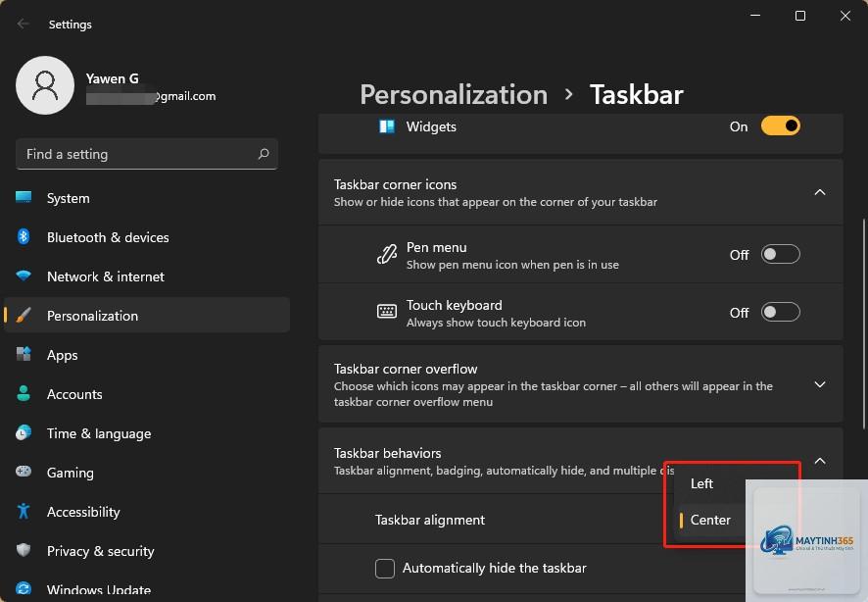The height and width of the screenshot is (602, 868).
Task: Open Accessibility settings
Action: pyautogui.click(x=147, y=512)
